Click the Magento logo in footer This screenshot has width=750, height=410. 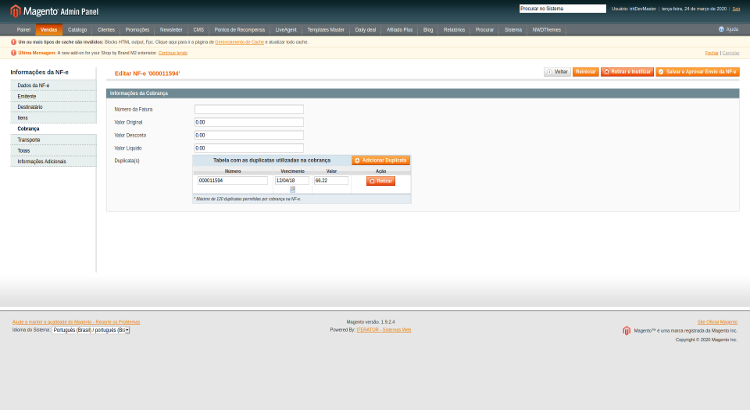(627, 331)
